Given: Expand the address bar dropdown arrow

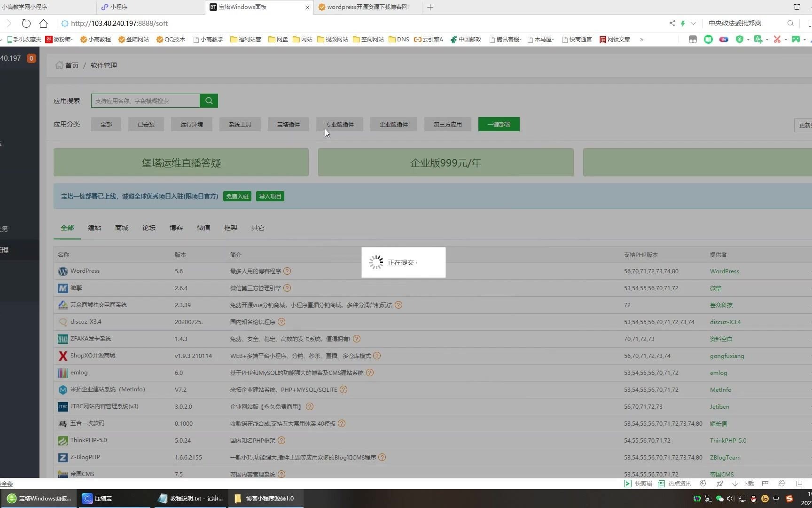Looking at the screenshot, I should pos(693,23).
